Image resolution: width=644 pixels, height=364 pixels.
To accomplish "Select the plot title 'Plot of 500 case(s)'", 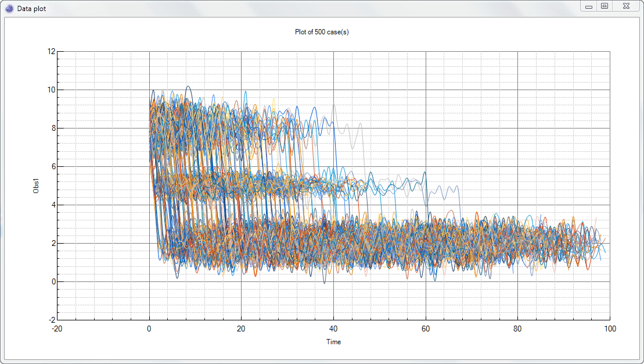I will (x=322, y=33).
